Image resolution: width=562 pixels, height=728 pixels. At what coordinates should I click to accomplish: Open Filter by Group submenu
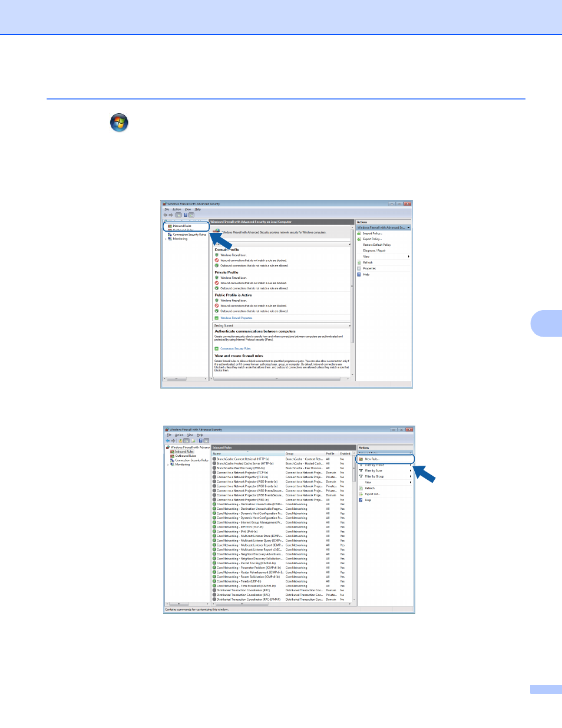point(385,476)
